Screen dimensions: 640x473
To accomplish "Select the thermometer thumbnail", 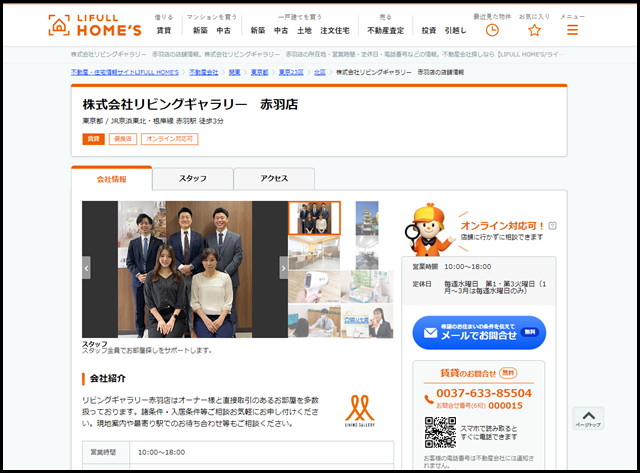I will 314,286.
